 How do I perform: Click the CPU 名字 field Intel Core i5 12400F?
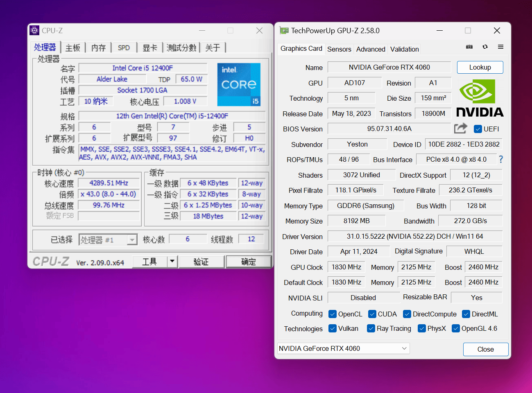pos(143,68)
